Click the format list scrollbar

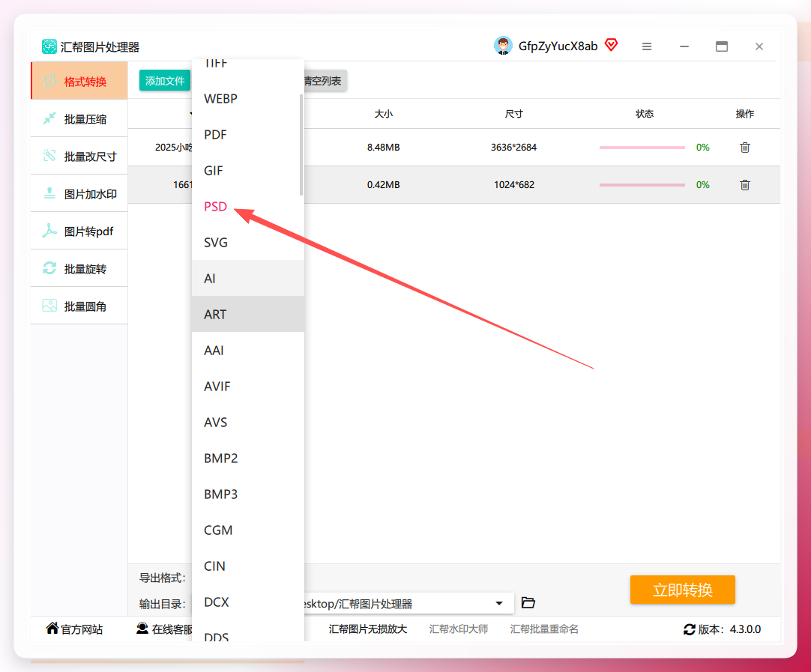click(301, 145)
